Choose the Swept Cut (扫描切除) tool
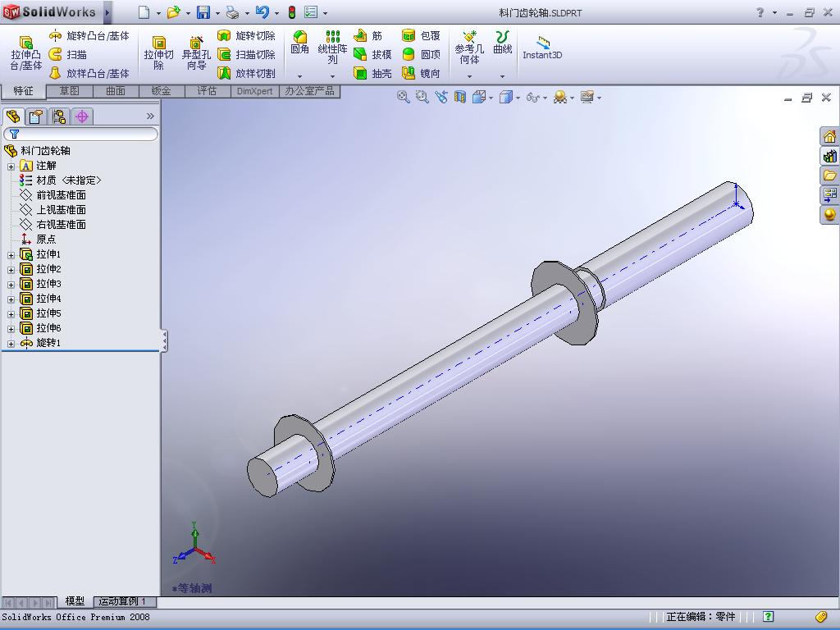Viewport: 840px width, 630px height. coord(246,55)
